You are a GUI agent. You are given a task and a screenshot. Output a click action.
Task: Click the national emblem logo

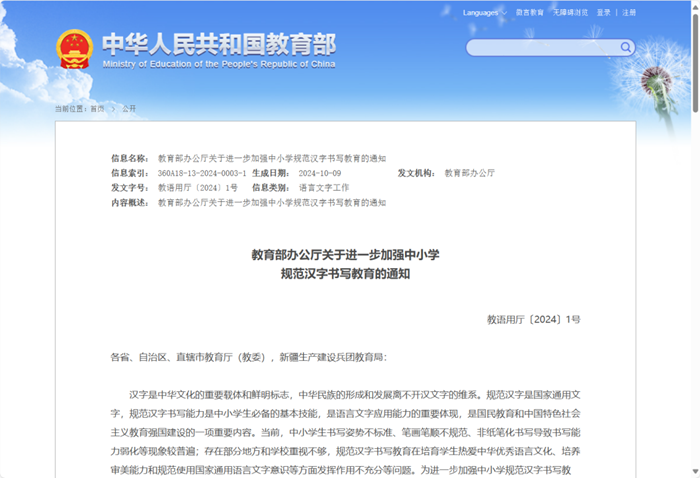[x=74, y=49]
